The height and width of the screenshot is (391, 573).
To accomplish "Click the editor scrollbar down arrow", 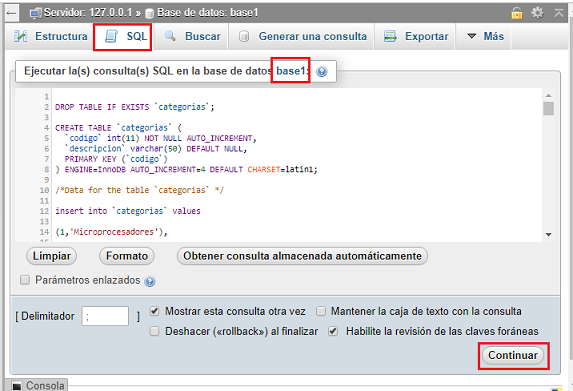I will point(548,235).
